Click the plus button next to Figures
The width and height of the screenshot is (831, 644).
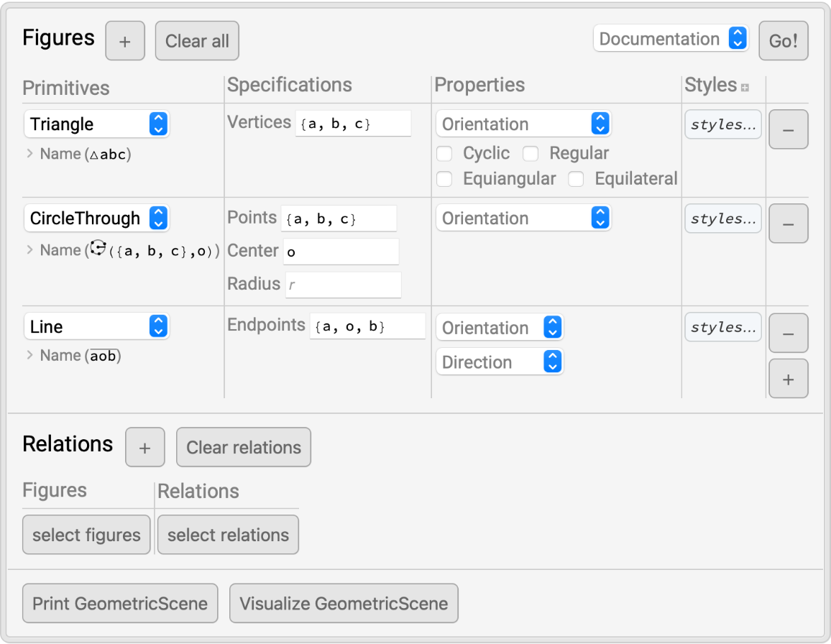click(x=125, y=41)
